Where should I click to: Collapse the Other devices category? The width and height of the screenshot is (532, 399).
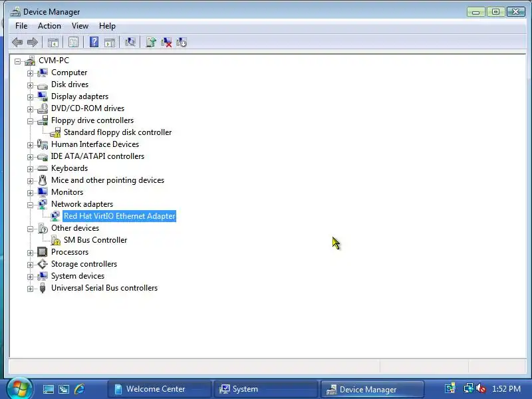pyautogui.click(x=30, y=229)
